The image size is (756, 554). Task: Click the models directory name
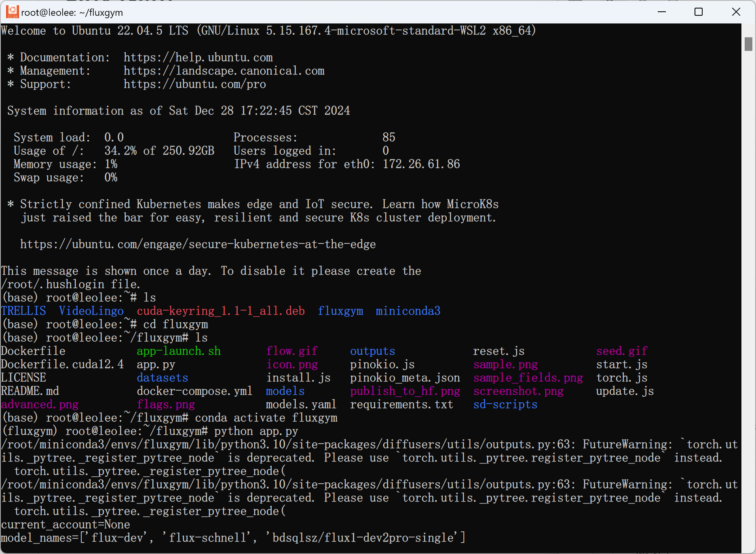[x=285, y=391]
